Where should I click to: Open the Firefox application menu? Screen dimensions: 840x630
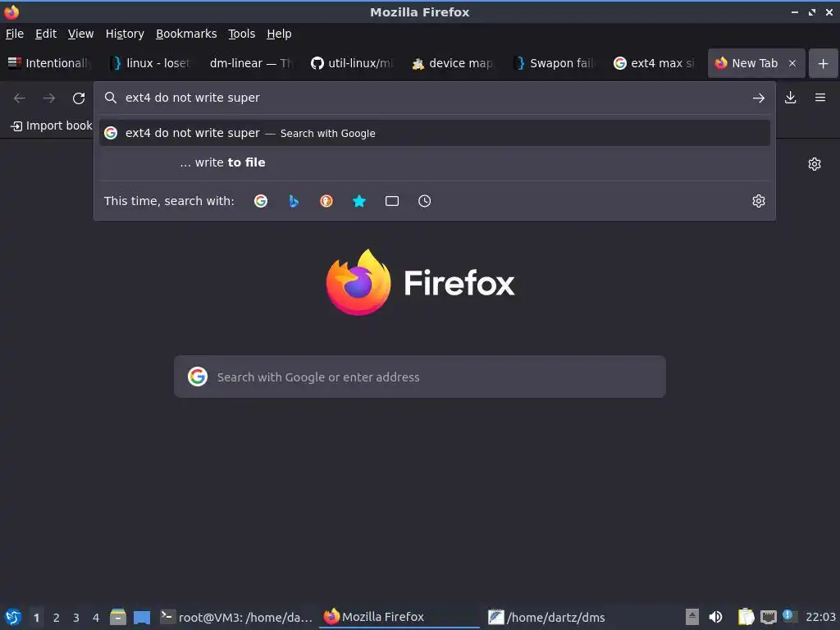tap(819, 98)
